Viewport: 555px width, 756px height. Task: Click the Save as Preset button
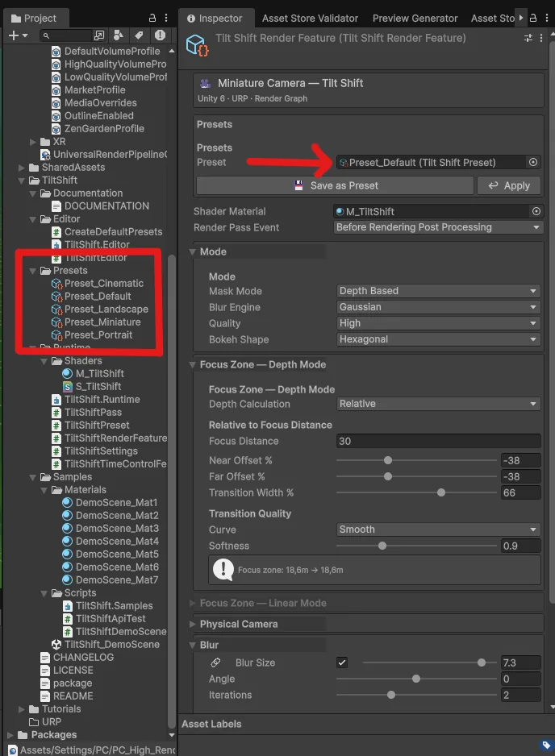coord(336,185)
